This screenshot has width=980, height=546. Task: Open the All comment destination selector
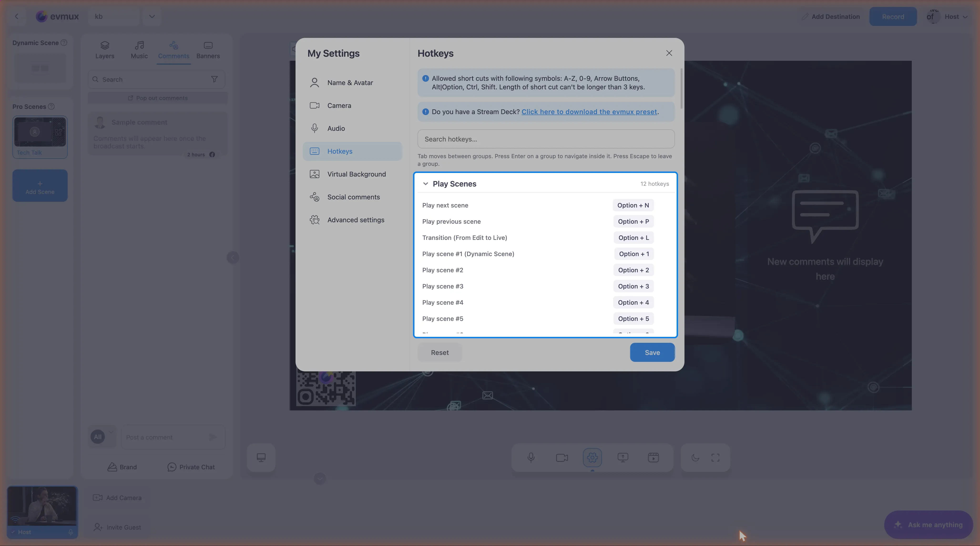point(102,436)
